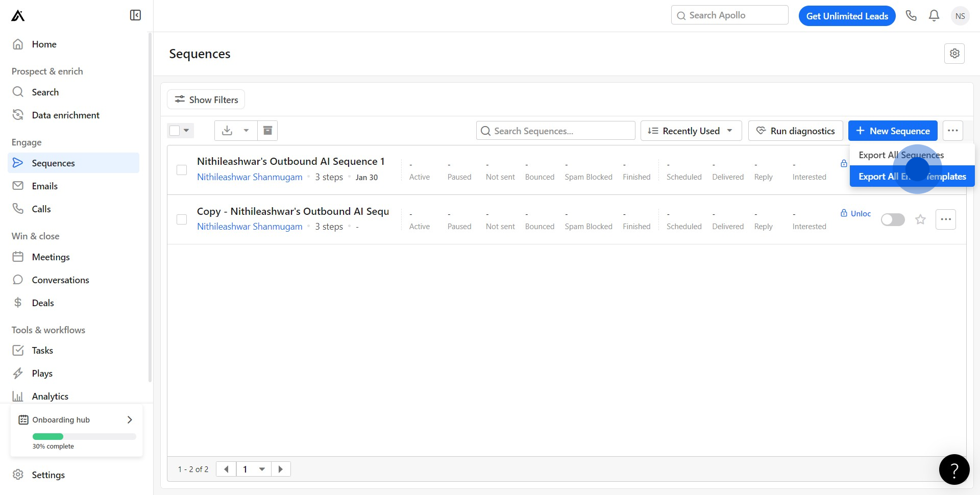
Task: Click the archive sequences icon
Action: tap(267, 131)
